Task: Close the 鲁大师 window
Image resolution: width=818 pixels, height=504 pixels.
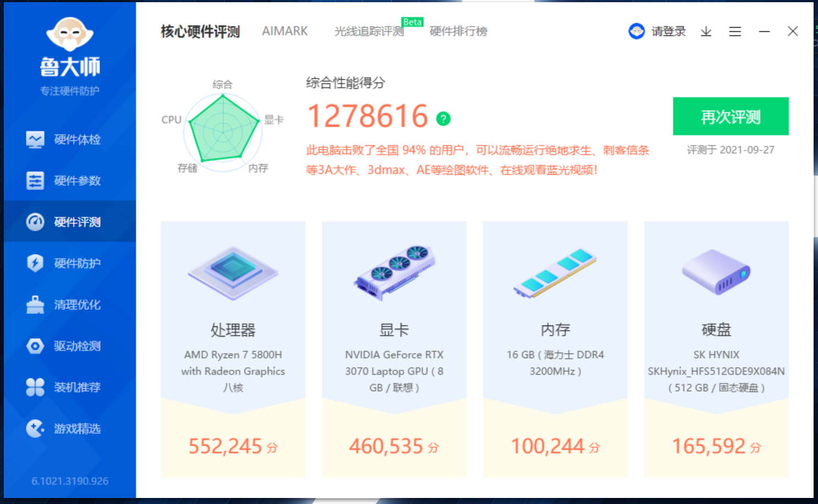Action: (793, 31)
